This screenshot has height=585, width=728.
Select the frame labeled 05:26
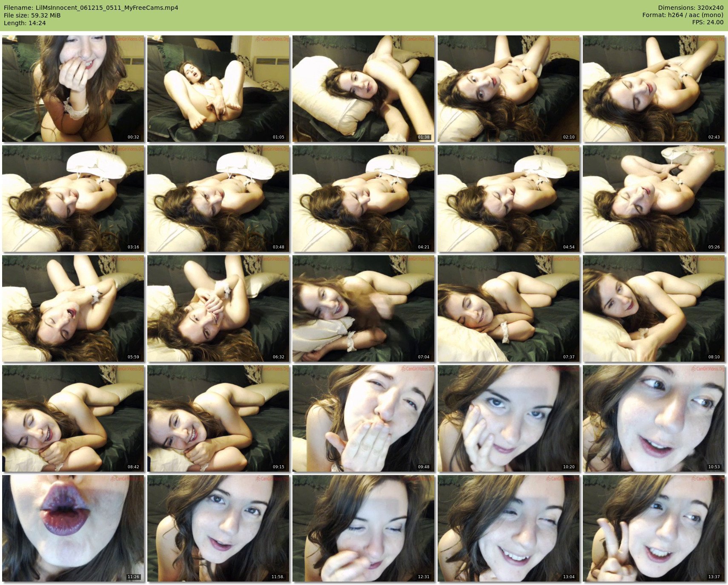pyautogui.click(x=653, y=199)
